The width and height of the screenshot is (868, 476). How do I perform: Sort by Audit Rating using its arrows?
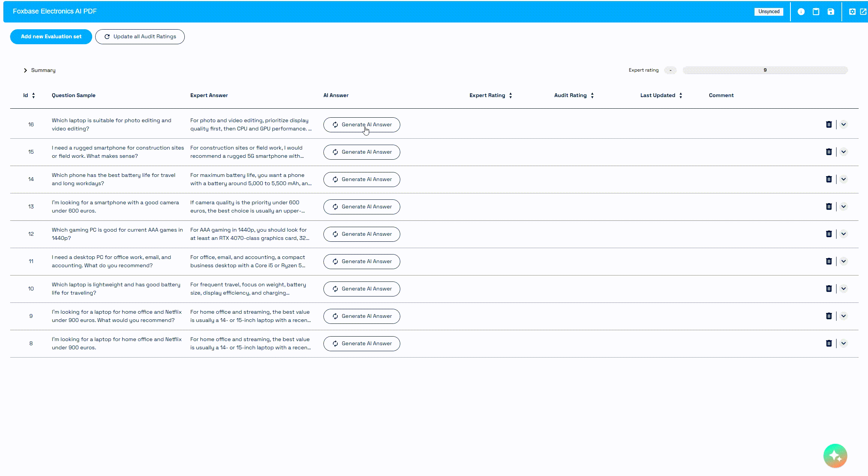pyautogui.click(x=592, y=96)
